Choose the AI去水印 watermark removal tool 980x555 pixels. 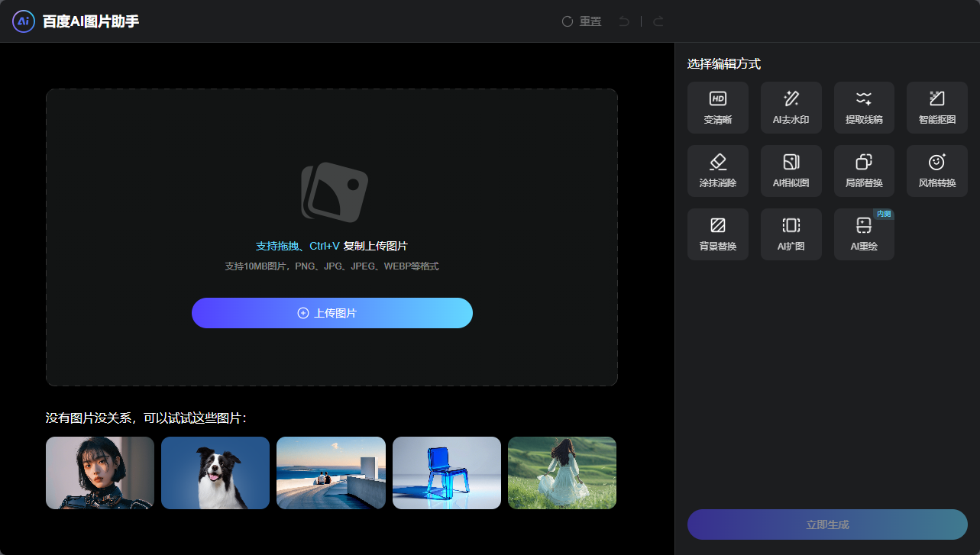pyautogui.click(x=791, y=108)
